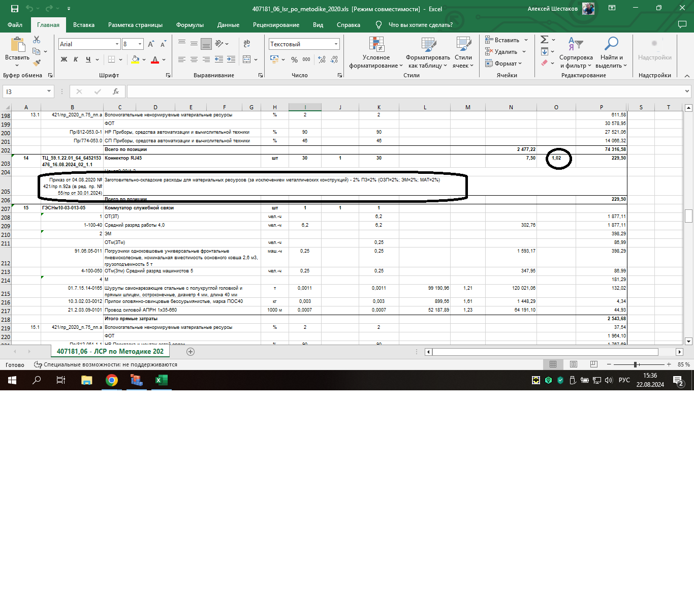Image resolution: width=694 pixels, height=616 pixels.
Task: Expand the Name Box dropdown
Action: (x=49, y=91)
